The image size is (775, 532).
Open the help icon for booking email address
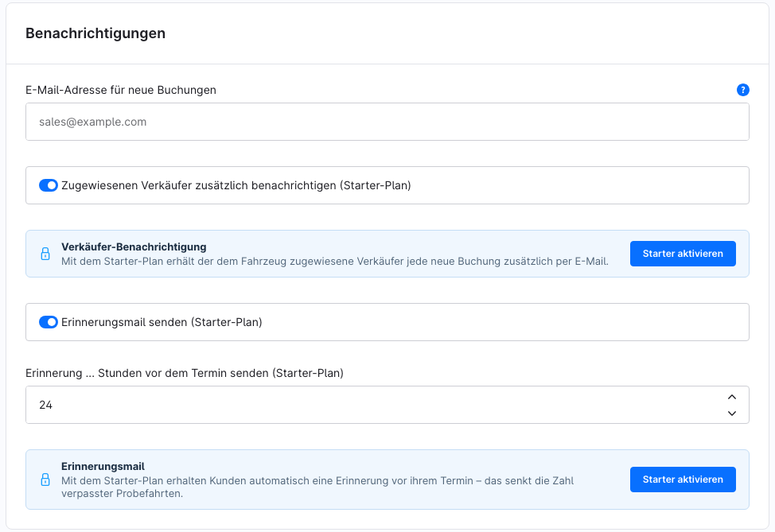click(x=742, y=90)
